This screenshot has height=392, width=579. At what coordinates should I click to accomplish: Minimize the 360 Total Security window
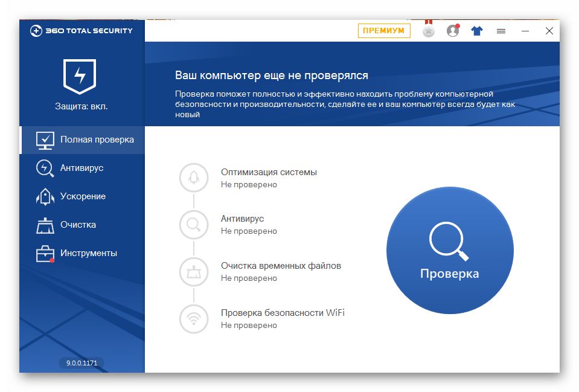coord(525,31)
